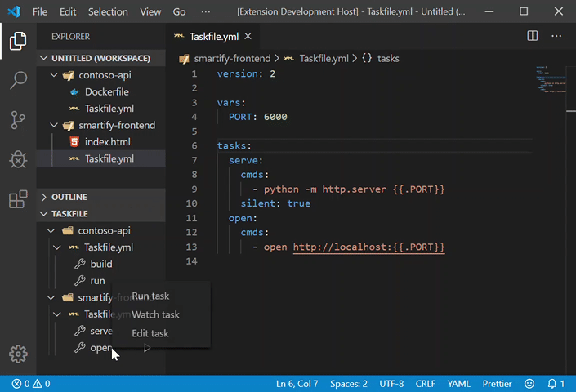This screenshot has width=576, height=392.
Task: Open the File menu
Action: pos(40,11)
